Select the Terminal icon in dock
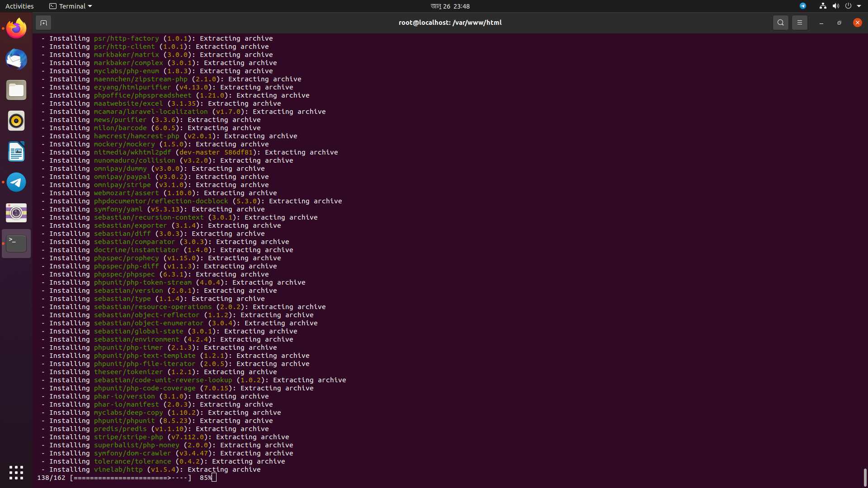 (16, 244)
